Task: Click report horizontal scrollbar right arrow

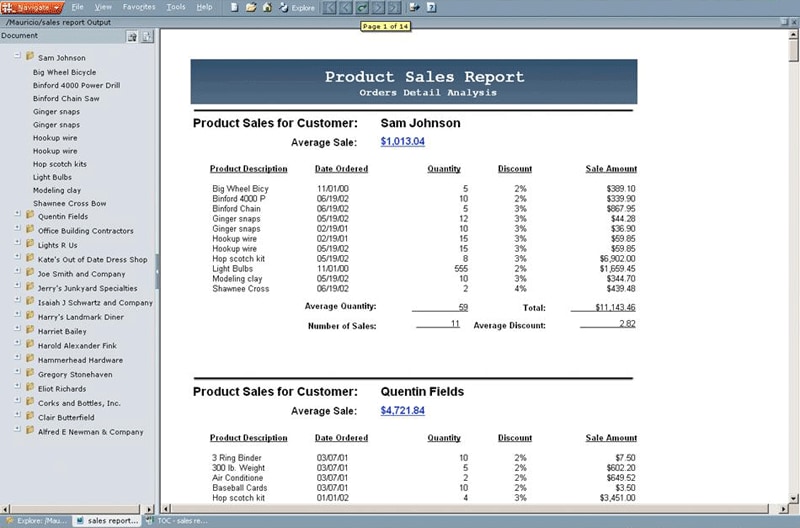Action: pyautogui.click(x=784, y=509)
